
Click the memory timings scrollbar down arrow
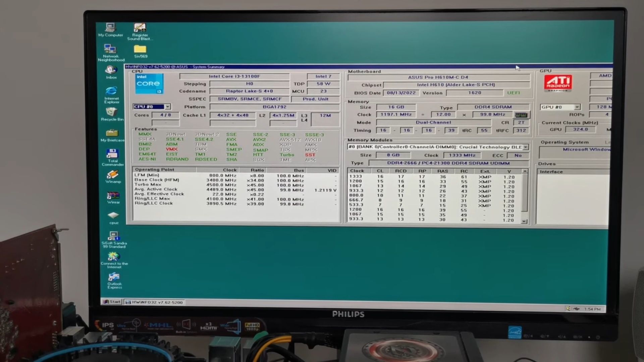click(x=524, y=222)
